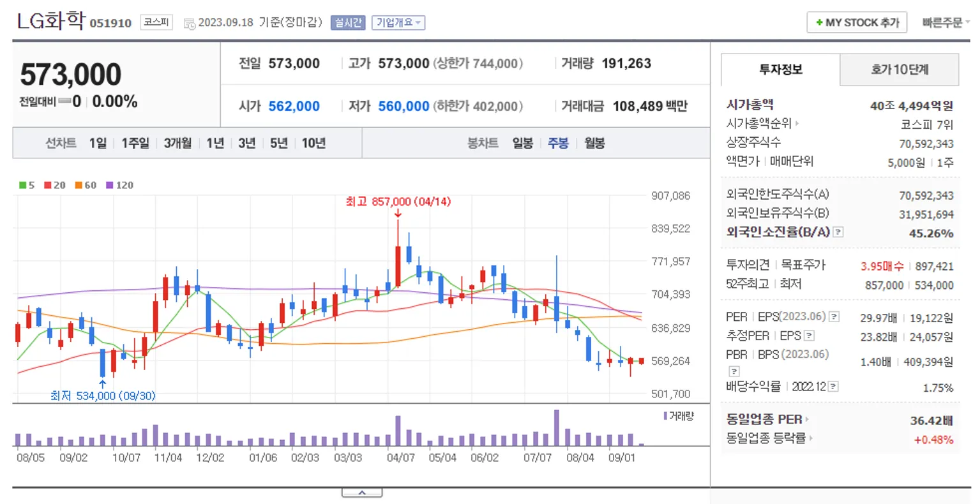Image resolution: width=980 pixels, height=504 pixels.
Task: Click the LG화학 stock name heading
Action: click(50, 20)
